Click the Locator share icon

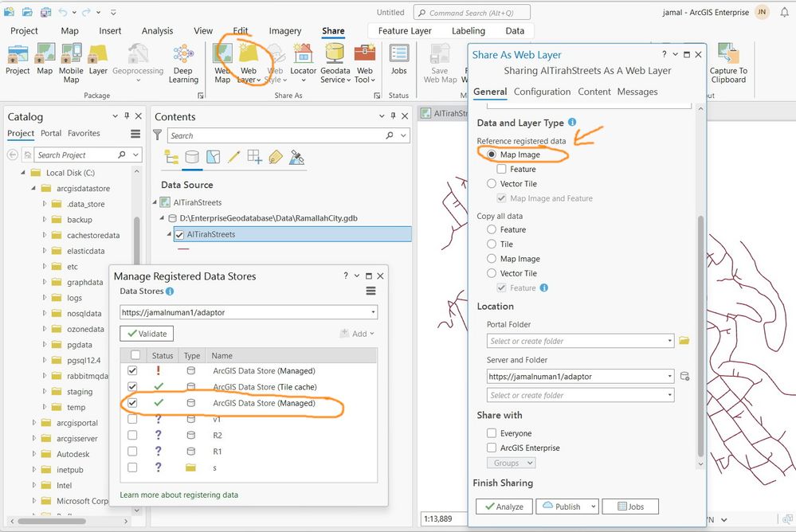pyautogui.click(x=303, y=53)
